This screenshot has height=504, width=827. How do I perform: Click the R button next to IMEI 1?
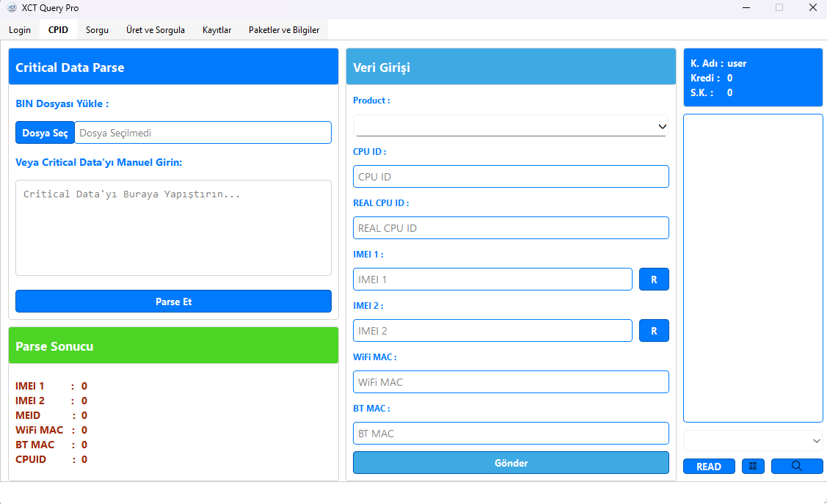[654, 280]
